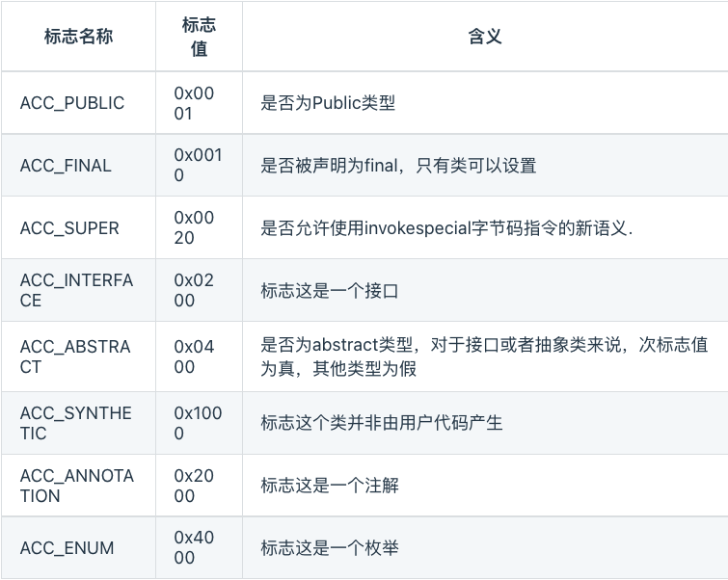
Task: Select the ACC_INTERFACE name cell
Action: pos(76,290)
